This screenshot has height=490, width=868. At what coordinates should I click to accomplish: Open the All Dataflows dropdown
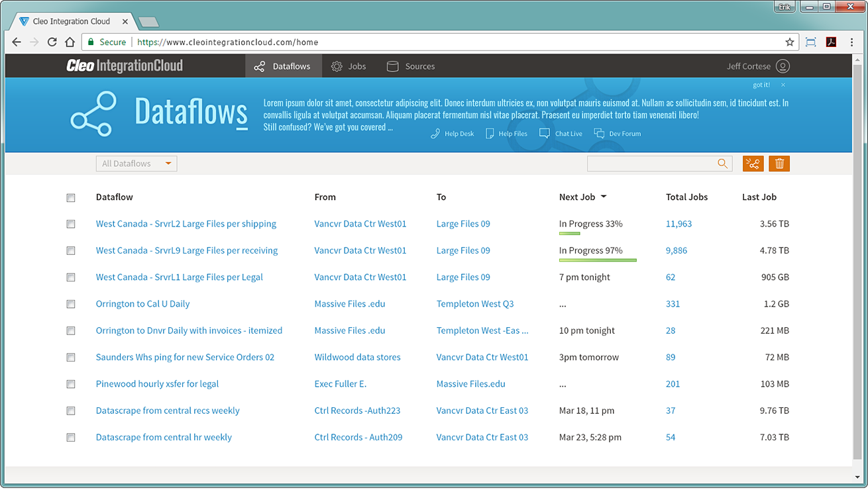click(x=136, y=164)
